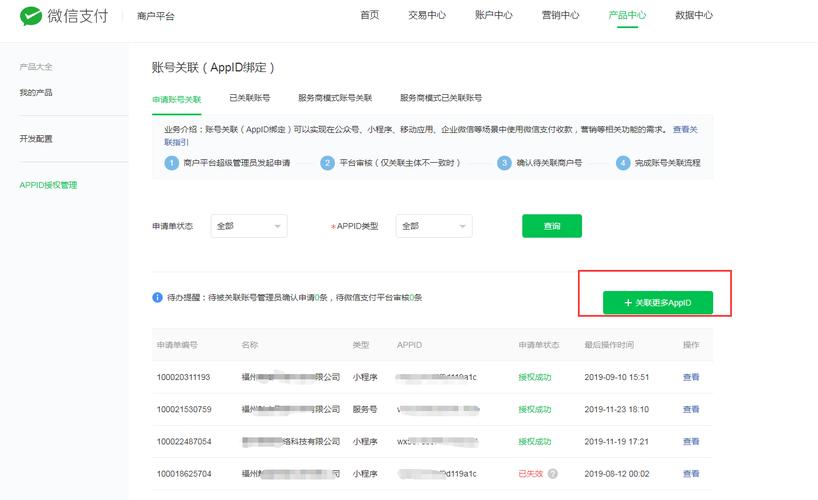Click 最后操作时间 column header
The image size is (818, 500).
pyautogui.click(x=609, y=345)
